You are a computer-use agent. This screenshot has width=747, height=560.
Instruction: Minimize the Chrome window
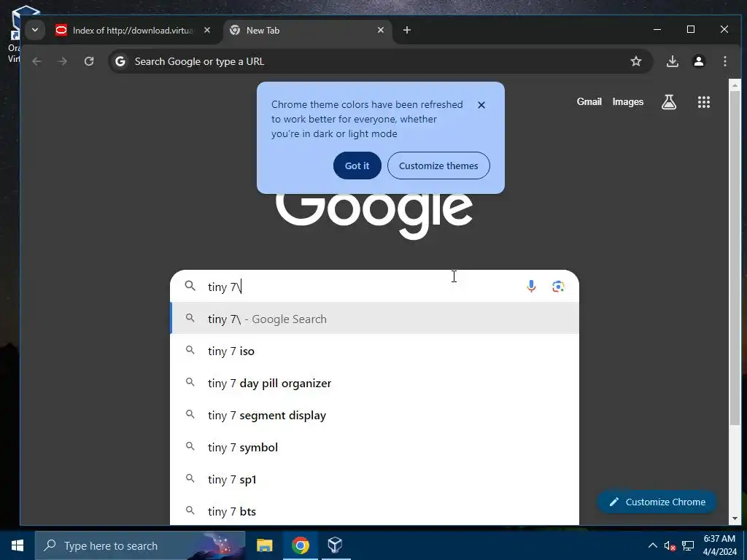click(657, 29)
